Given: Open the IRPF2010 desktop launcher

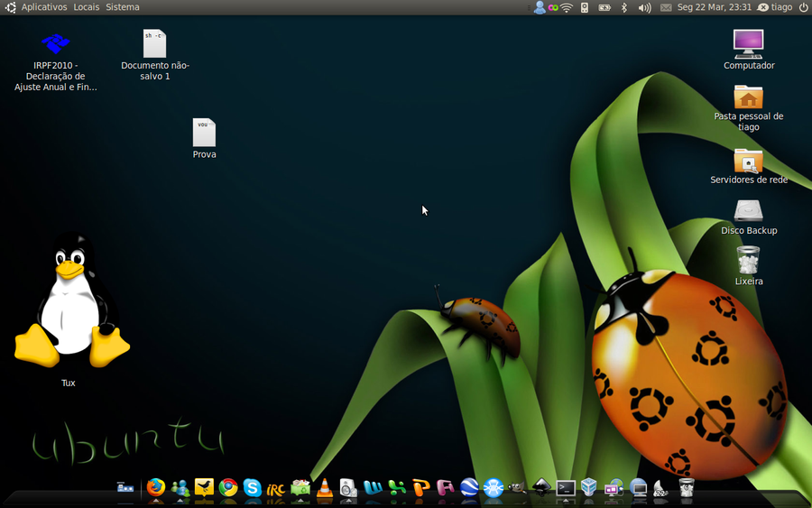Looking at the screenshot, I should pos(55,62).
